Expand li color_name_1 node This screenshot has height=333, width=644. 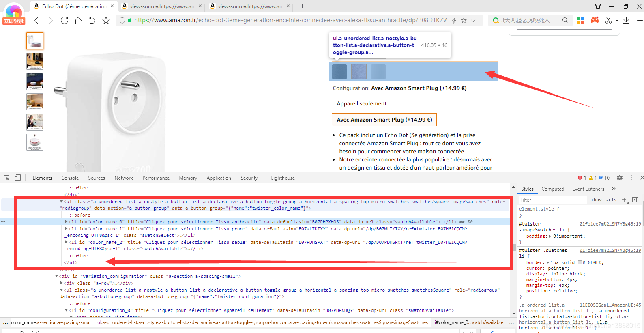point(67,229)
